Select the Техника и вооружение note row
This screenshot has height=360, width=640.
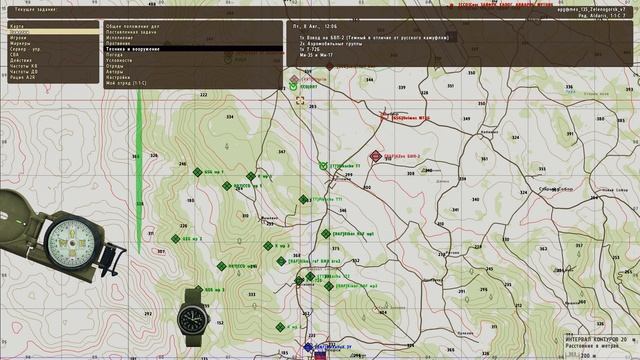coord(193,49)
